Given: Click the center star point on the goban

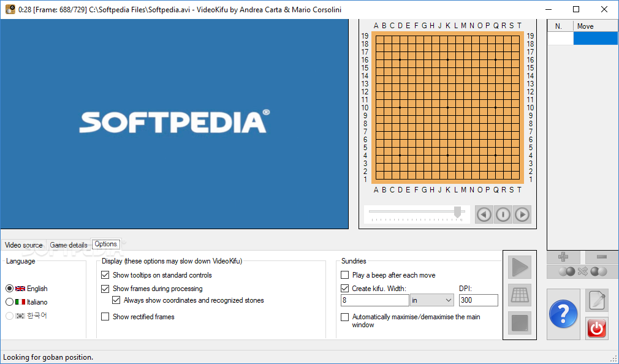Looking at the screenshot, I should pyautogui.click(x=447, y=107).
